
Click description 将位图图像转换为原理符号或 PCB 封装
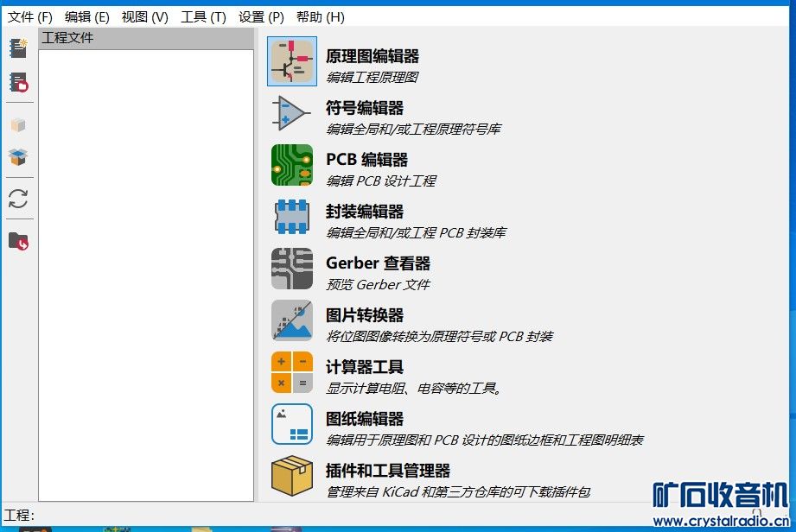439,336
